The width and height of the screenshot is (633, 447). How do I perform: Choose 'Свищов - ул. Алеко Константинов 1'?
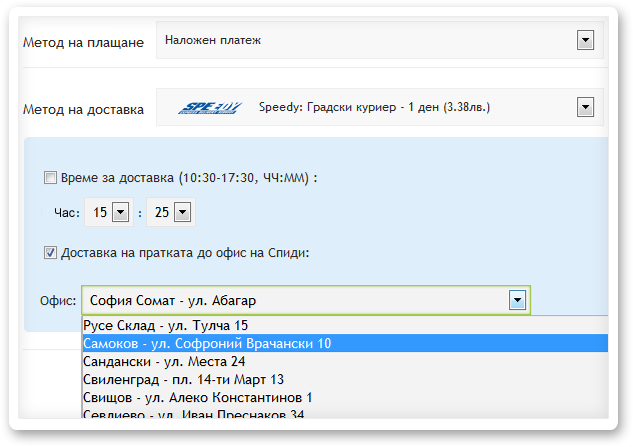tap(197, 397)
